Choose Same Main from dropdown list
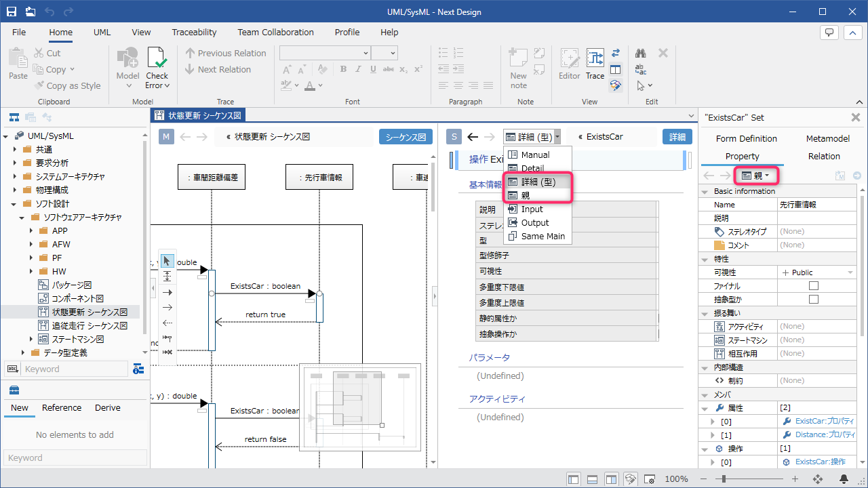Image resolution: width=868 pixels, height=488 pixels. [x=538, y=236]
